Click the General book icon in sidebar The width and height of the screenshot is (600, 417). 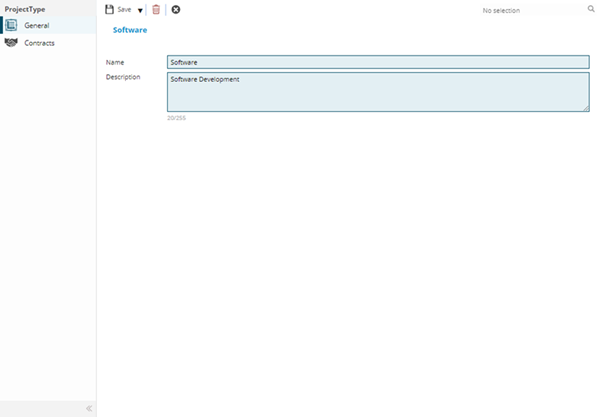pos(11,25)
